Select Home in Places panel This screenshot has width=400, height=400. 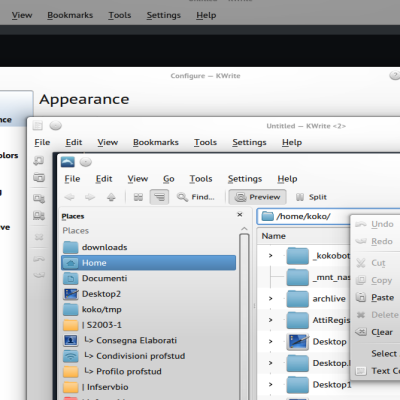point(149,263)
